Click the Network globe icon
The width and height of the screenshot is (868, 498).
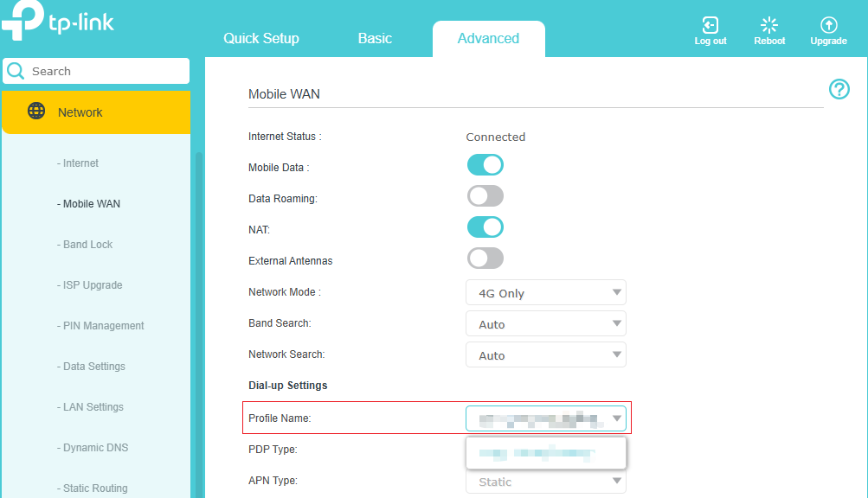pos(35,112)
